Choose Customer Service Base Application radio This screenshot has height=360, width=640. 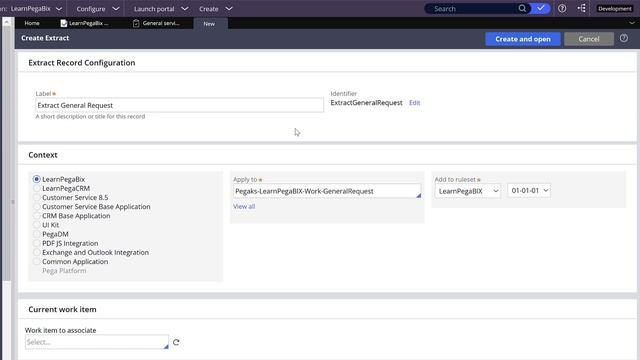pyautogui.click(x=36, y=207)
